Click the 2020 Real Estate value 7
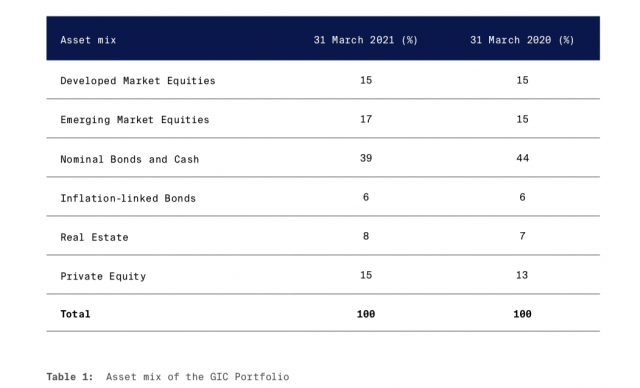Viewport: 640px width, 388px height. [522, 236]
